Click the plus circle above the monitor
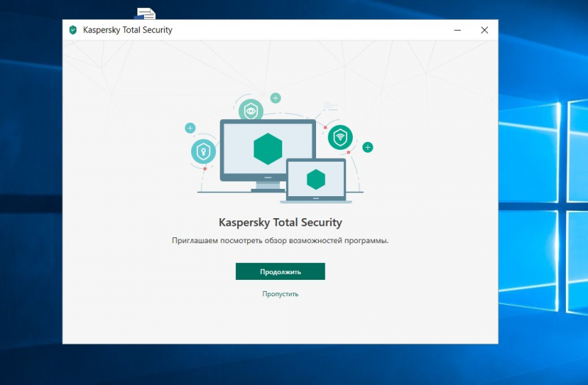Screen dimensions: 588x385 276,98
